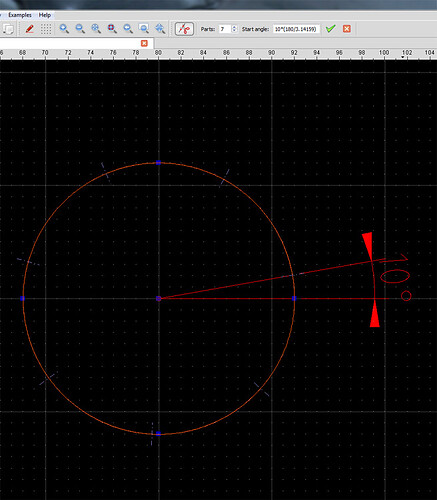Click the paste/copy document icon at toolbar left
The image size is (437, 500).
click(8, 29)
